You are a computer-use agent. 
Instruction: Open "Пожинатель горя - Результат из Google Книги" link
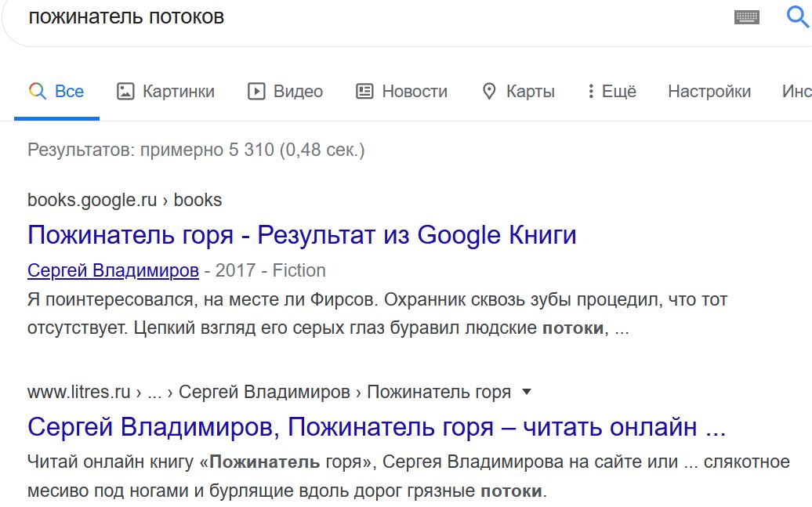pyautogui.click(x=302, y=235)
